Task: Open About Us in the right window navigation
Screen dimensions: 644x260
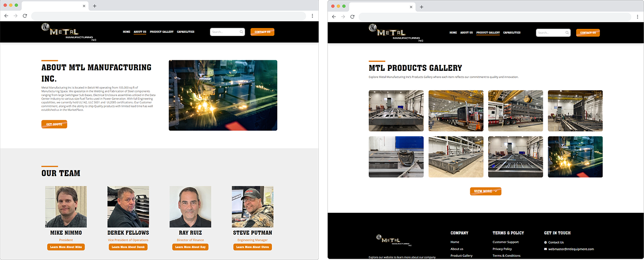Action: [x=467, y=33]
